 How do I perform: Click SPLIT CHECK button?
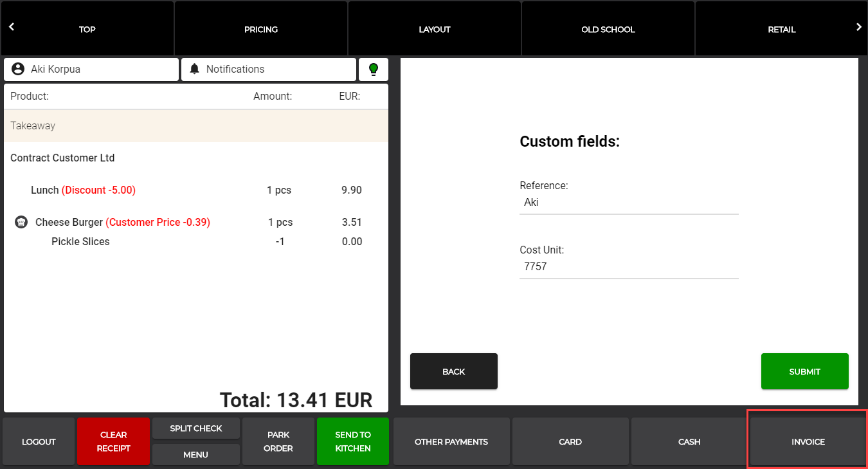[x=196, y=428]
